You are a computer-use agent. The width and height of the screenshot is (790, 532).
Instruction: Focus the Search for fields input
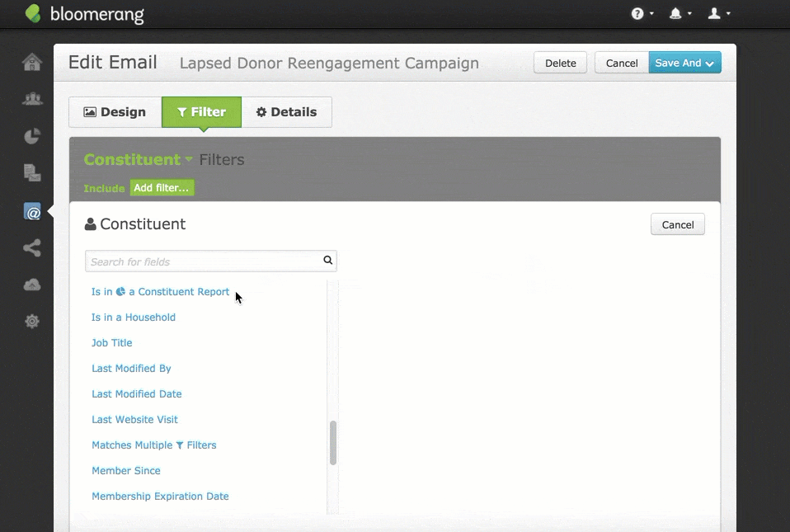coord(204,261)
